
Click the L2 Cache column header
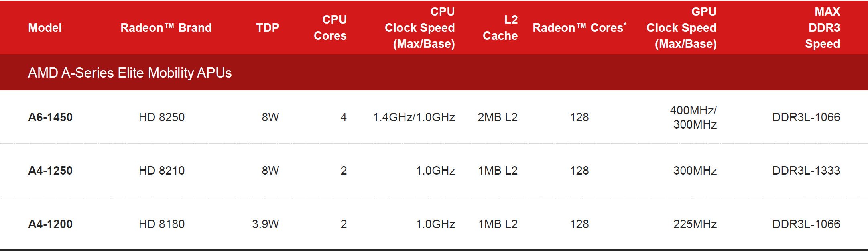(500, 28)
